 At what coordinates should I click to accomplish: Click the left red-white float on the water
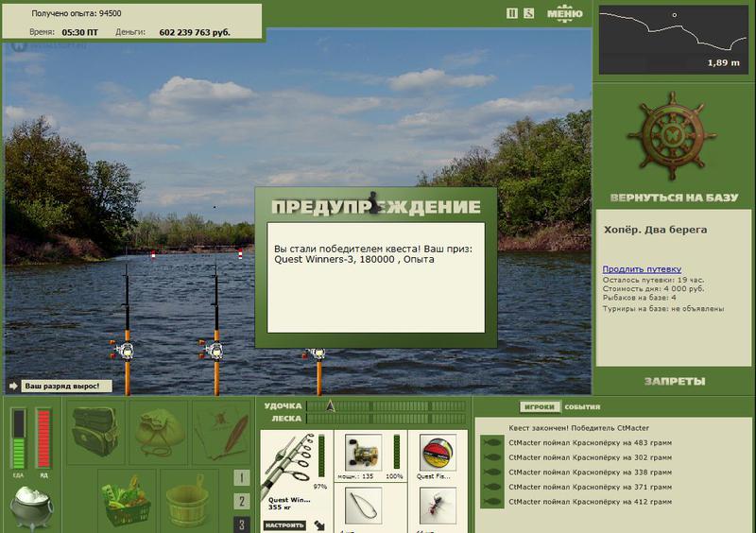(x=153, y=254)
